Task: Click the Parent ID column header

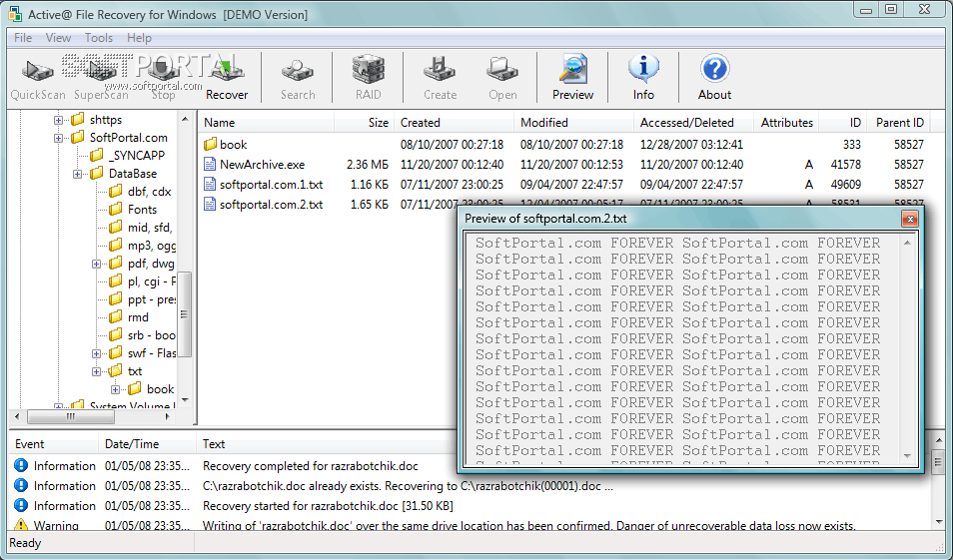Action: pyautogui.click(x=898, y=122)
